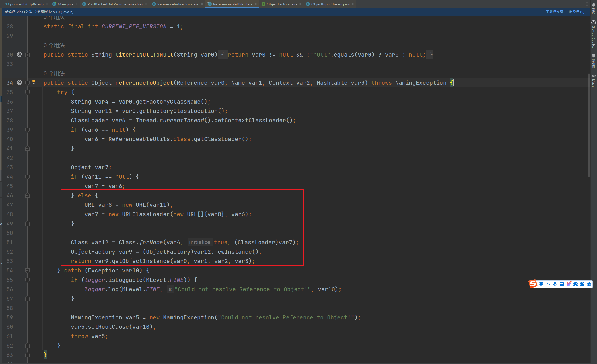This screenshot has width=597, height=364.
Task: Click the @ gutter marker on line 34
Action: pyautogui.click(x=19, y=82)
